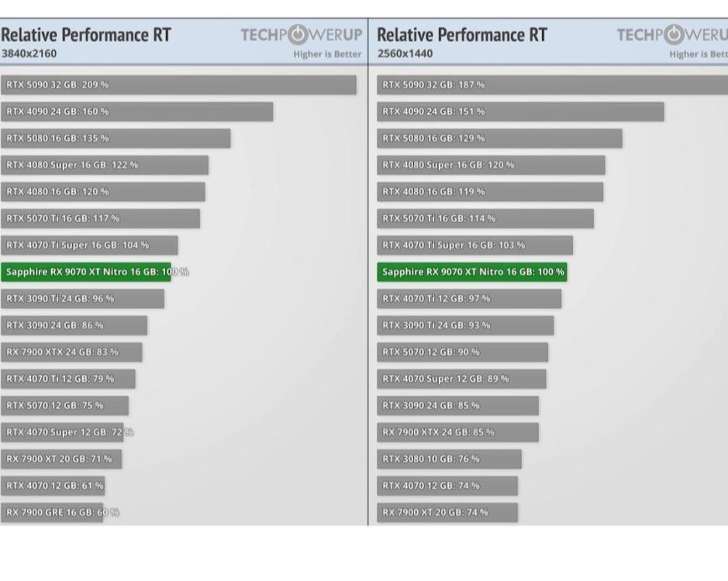Click the RX 7900 XT 20 GB 71 % bar
The image size is (728, 581).
[61, 459]
